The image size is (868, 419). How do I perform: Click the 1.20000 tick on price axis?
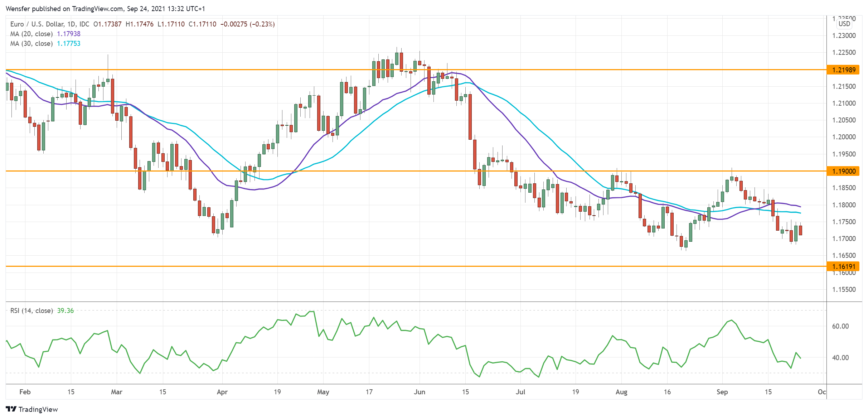click(x=844, y=137)
